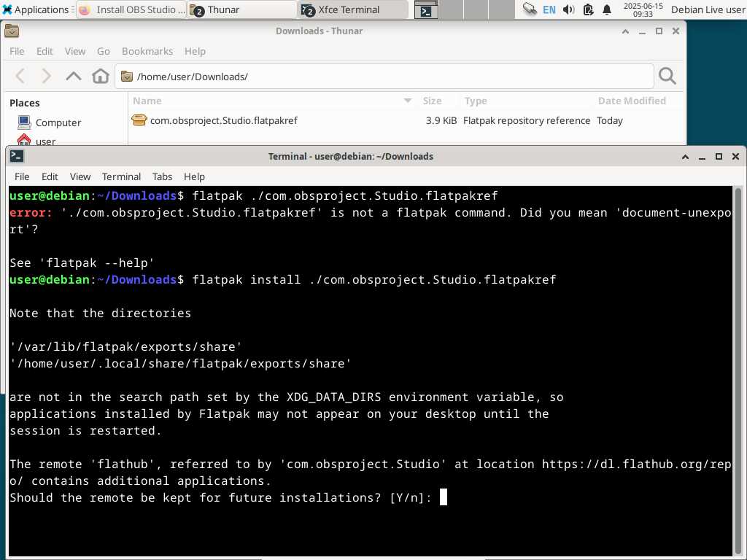
Task: Click the power manager battery icon
Action: click(588, 9)
